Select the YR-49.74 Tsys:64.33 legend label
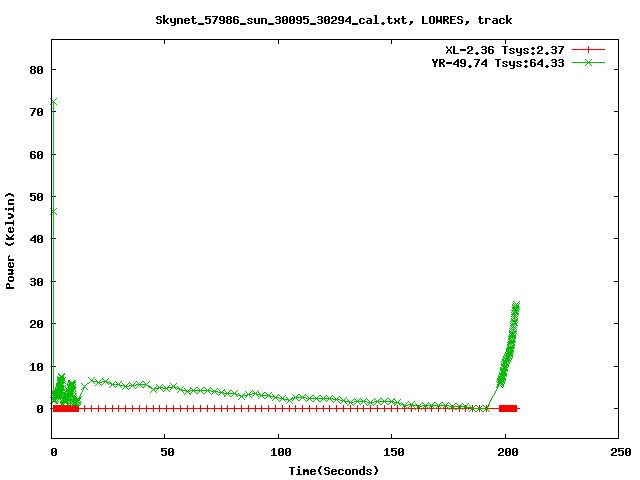Image resolution: width=640 pixels, height=480 pixels. point(498,63)
